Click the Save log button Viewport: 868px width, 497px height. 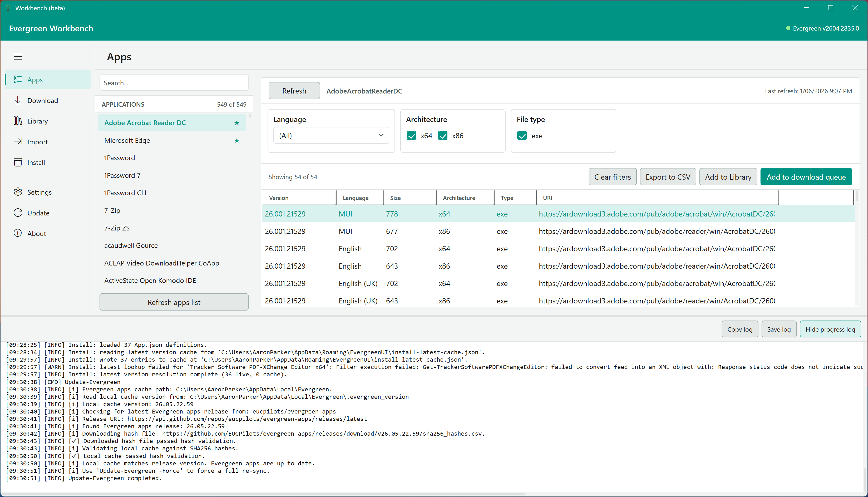pyautogui.click(x=779, y=329)
